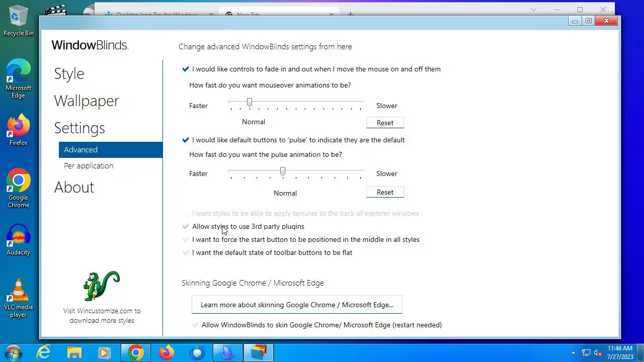The width and height of the screenshot is (644, 362).
Task: Open the Settings section
Action: pos(79,128)
